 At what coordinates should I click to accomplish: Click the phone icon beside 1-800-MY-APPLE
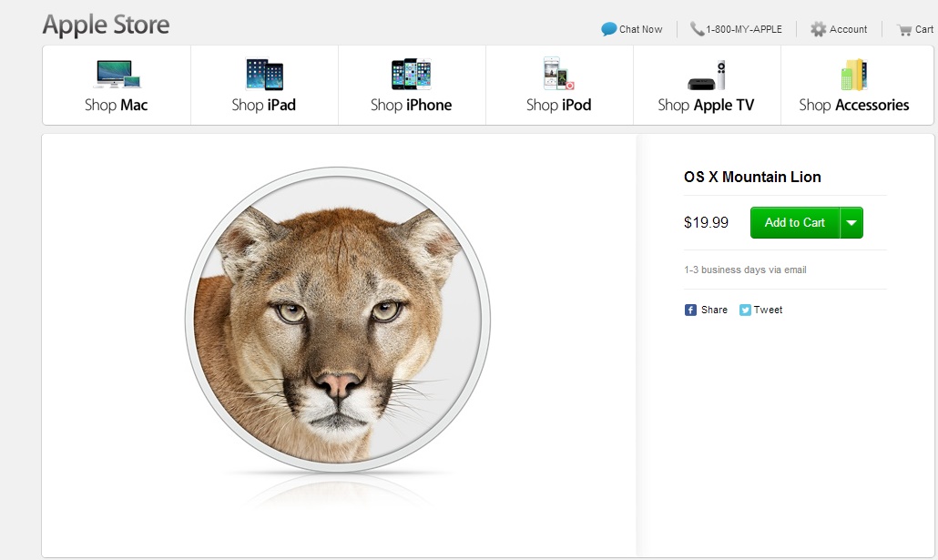pyautogui.click(x=697, y=29)
